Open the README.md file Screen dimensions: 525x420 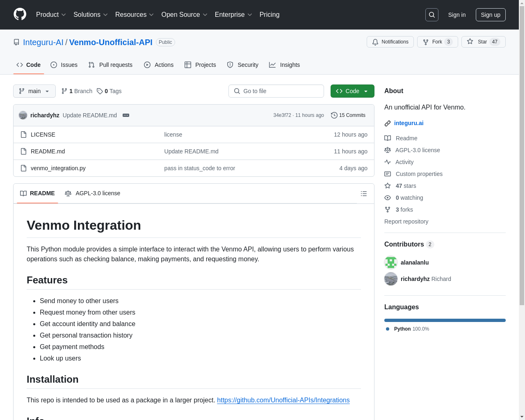pyautogui.click(x=48, y=151)
